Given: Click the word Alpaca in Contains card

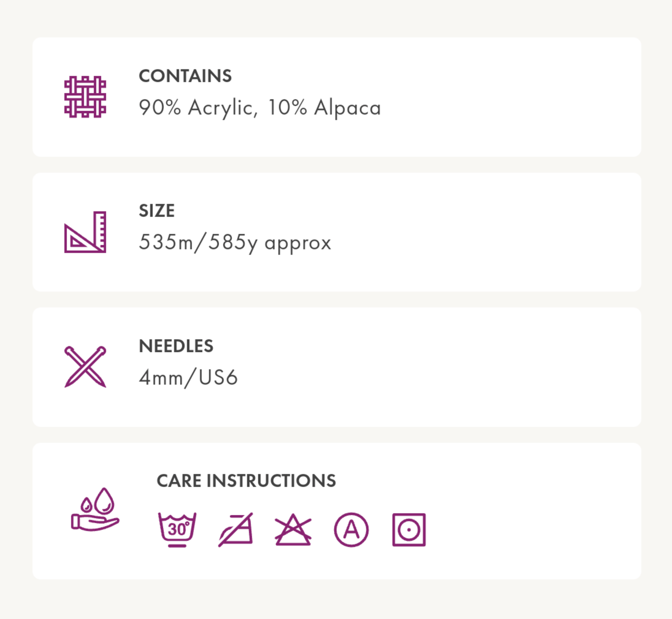Looking at the screenshot, I should (347, 108).
